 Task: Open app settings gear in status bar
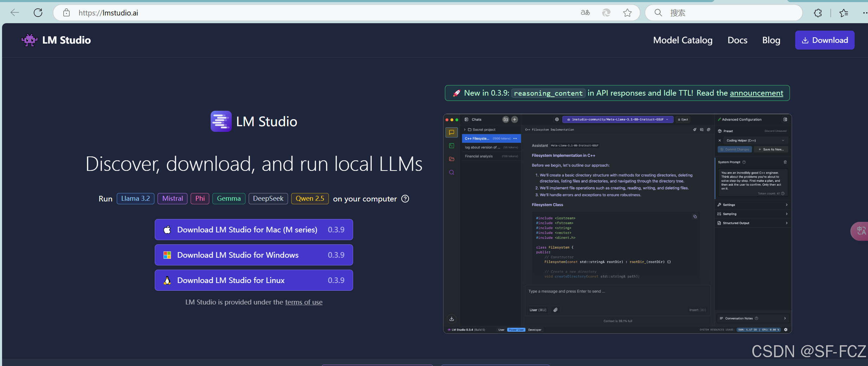786,330
